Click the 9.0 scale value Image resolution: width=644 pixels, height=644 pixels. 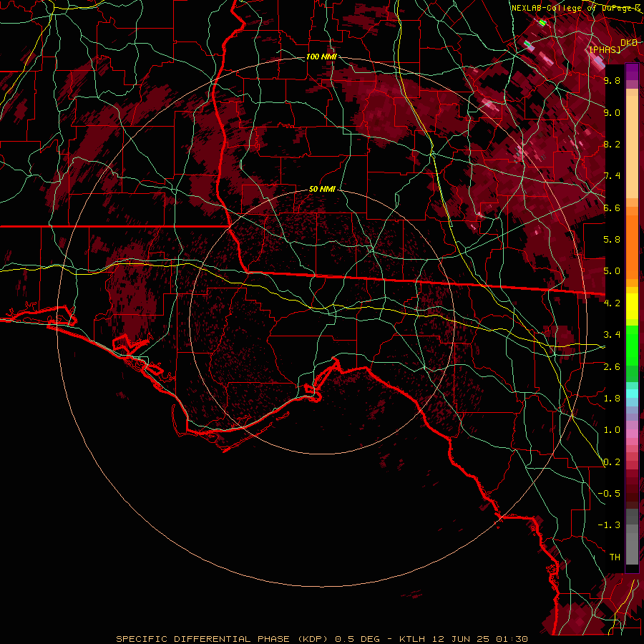[612, 112]
